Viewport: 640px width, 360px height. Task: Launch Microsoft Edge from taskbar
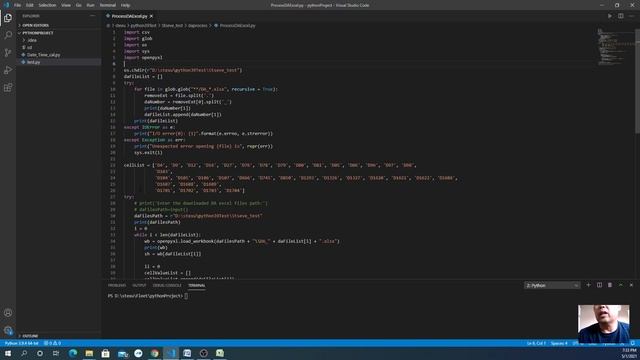(x=73, y=353)
